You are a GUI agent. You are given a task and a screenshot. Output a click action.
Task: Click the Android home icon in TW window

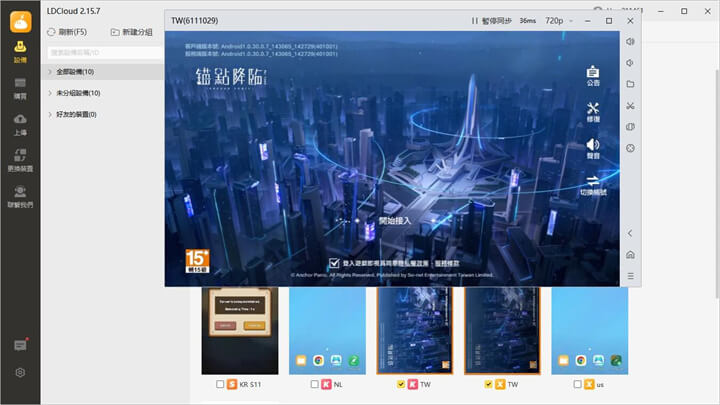pyautogui.click(x=630, y=254)
